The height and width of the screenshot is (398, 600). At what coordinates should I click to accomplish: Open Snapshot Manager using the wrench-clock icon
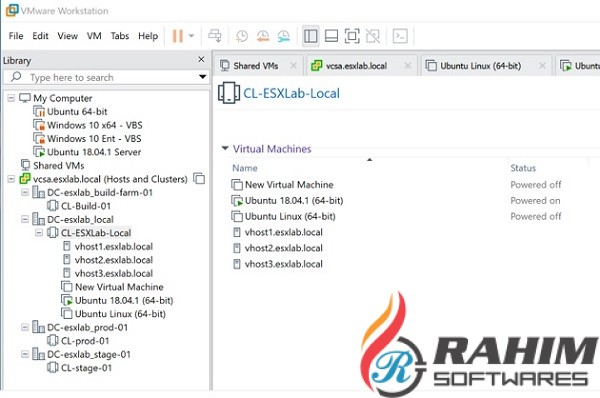click(x=284, y=36)
